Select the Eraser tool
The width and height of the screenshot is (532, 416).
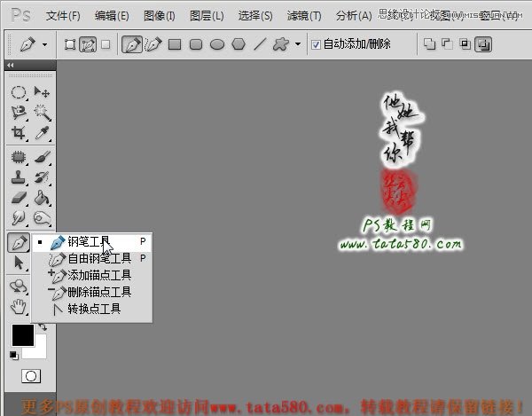coord(19,198)
